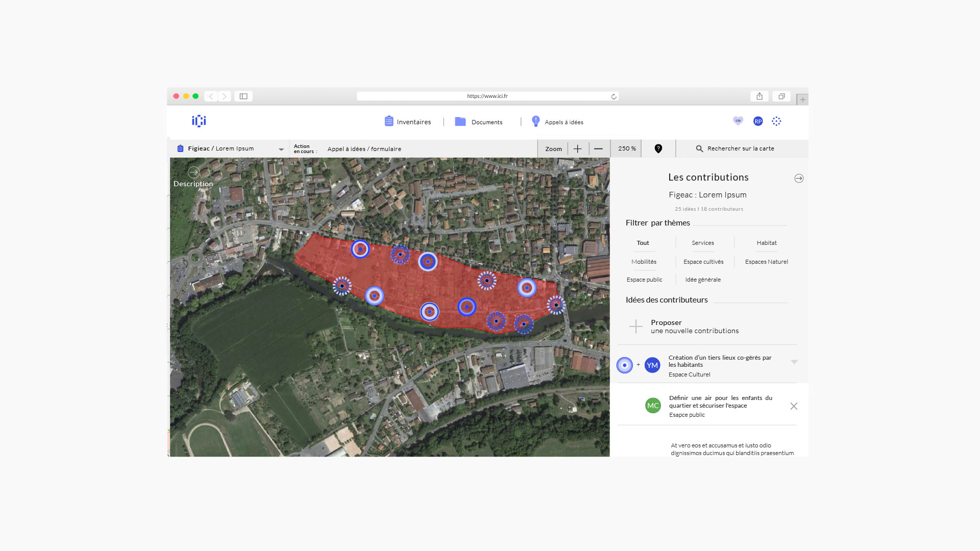Toggle the Safari sidebar button

[x=243, y=96]
